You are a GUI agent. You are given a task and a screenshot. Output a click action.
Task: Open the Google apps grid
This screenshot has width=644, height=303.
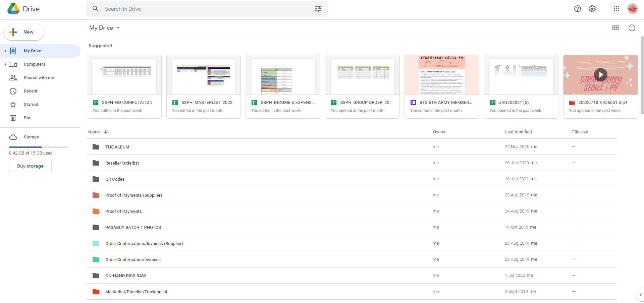coord(616,9)
